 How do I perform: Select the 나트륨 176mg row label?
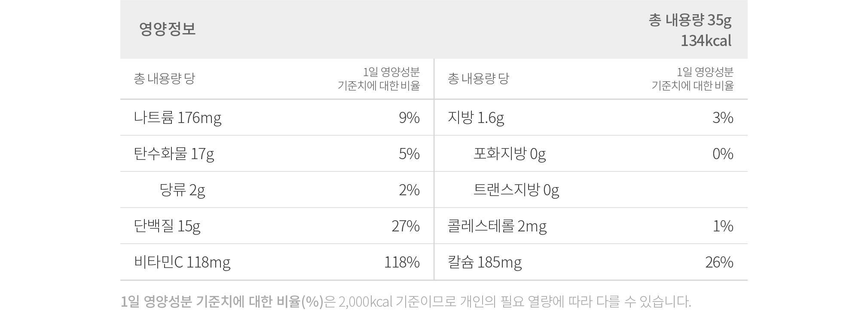[177, 117]
